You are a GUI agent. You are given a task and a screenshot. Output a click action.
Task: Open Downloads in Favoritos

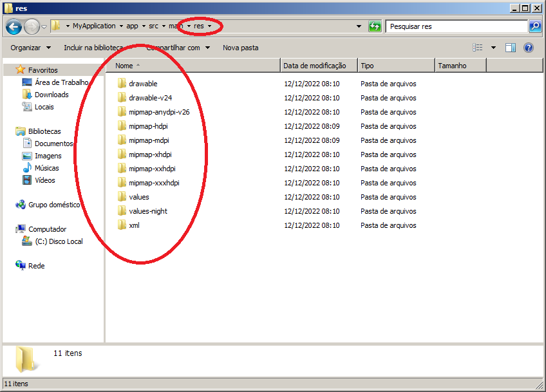tap(51, 95)
